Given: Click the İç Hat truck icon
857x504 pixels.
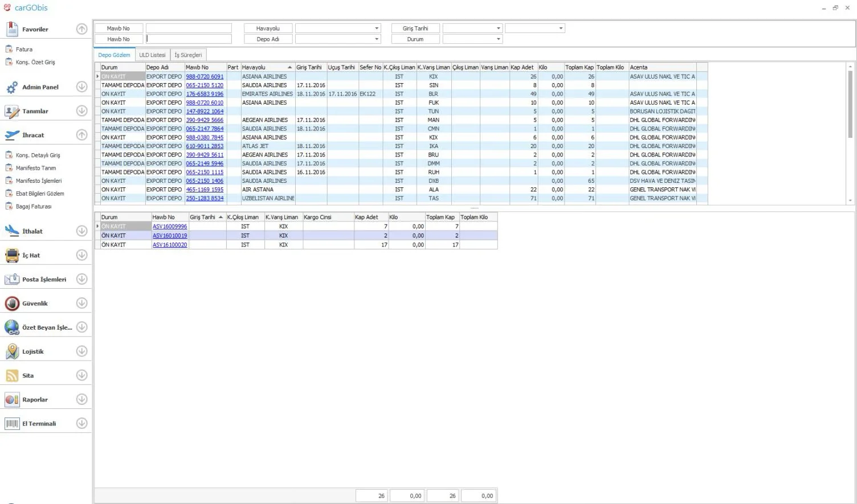Looking at the screenshot, I should 12,255.
